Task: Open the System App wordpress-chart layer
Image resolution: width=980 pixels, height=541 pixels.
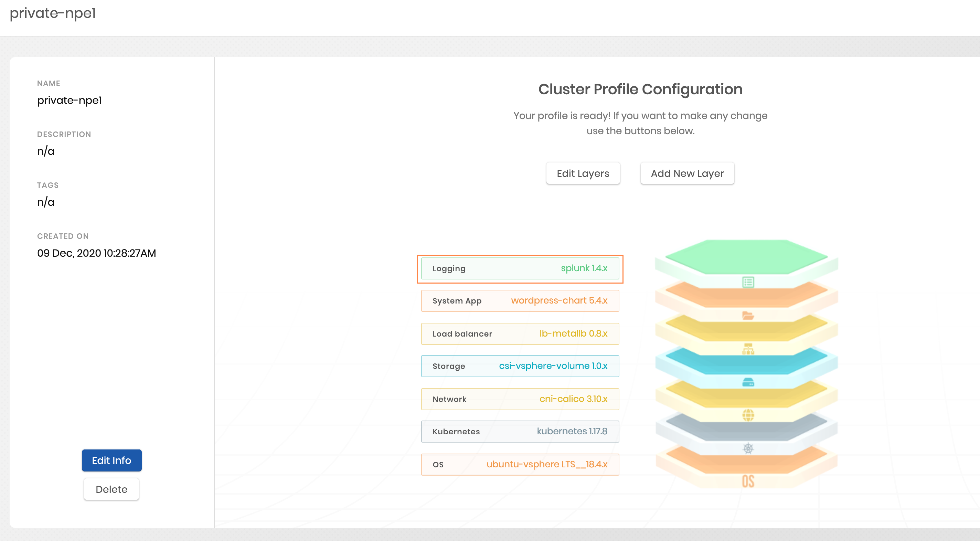Action: [520, 300]
